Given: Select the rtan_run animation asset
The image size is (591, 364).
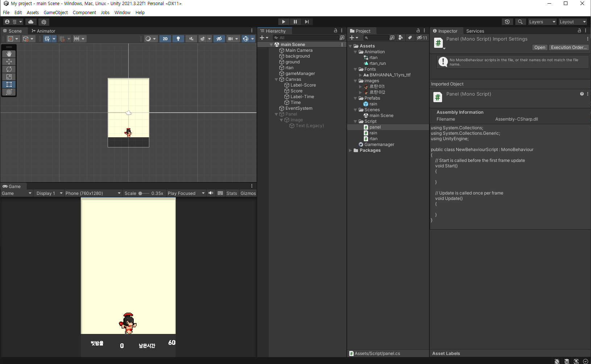Looking at the screenshot, I should point(377,63).
